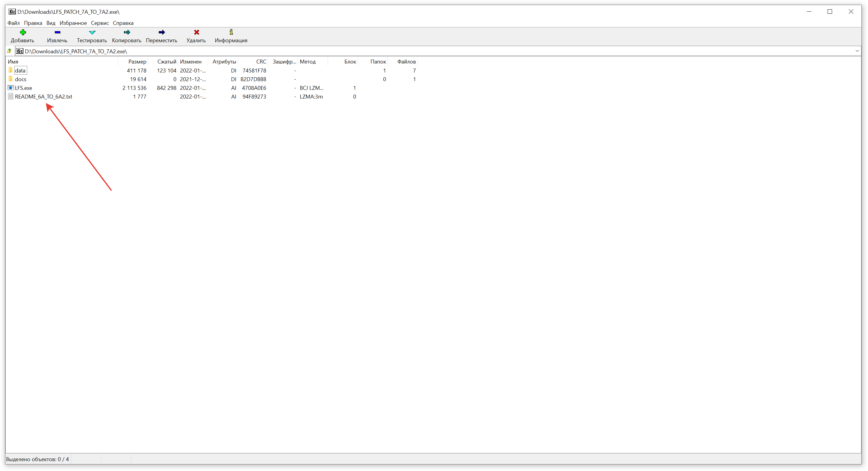Sort by the CRC column header

click(x=261, y=62)
